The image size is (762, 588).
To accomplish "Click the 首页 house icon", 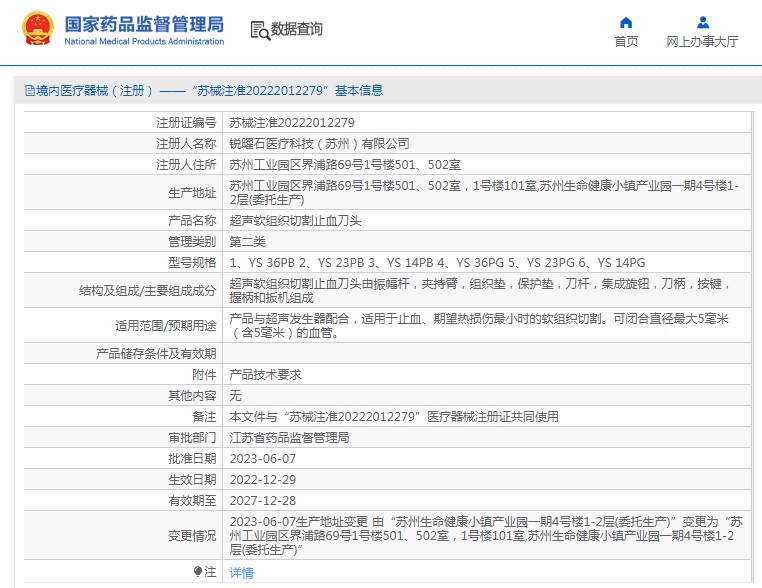I will pos(626,22).
